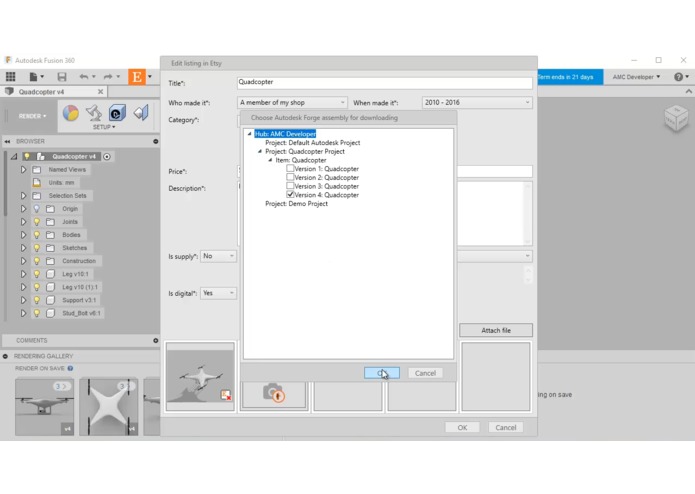Expand the Support v3:1 browser node

pyautogui.click(x=23, y=300)
